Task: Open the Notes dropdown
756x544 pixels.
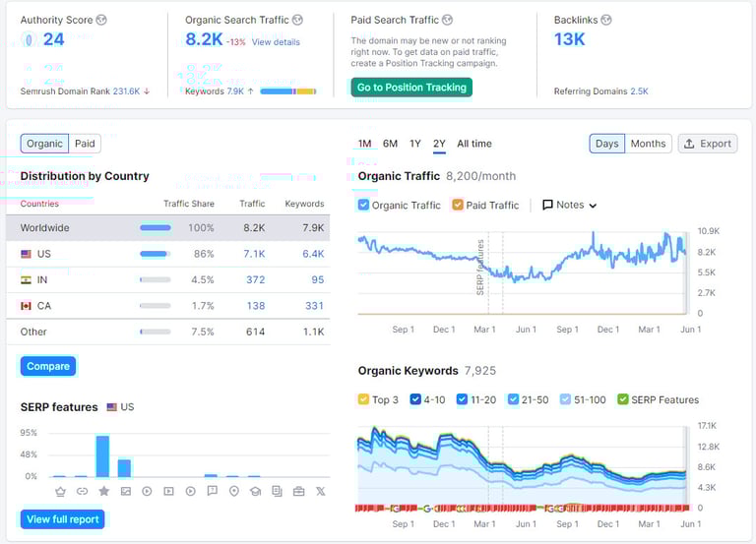Action: pos(570,205)
